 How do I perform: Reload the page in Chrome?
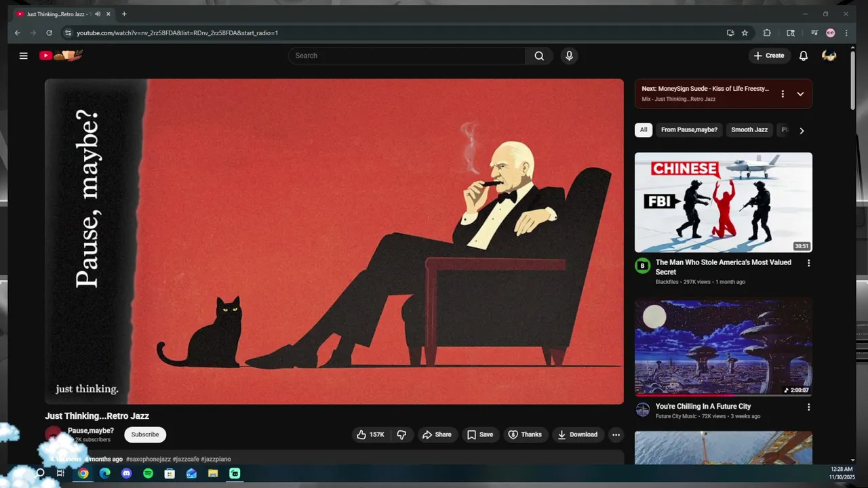pyautogui.click(x=49, y=33)
